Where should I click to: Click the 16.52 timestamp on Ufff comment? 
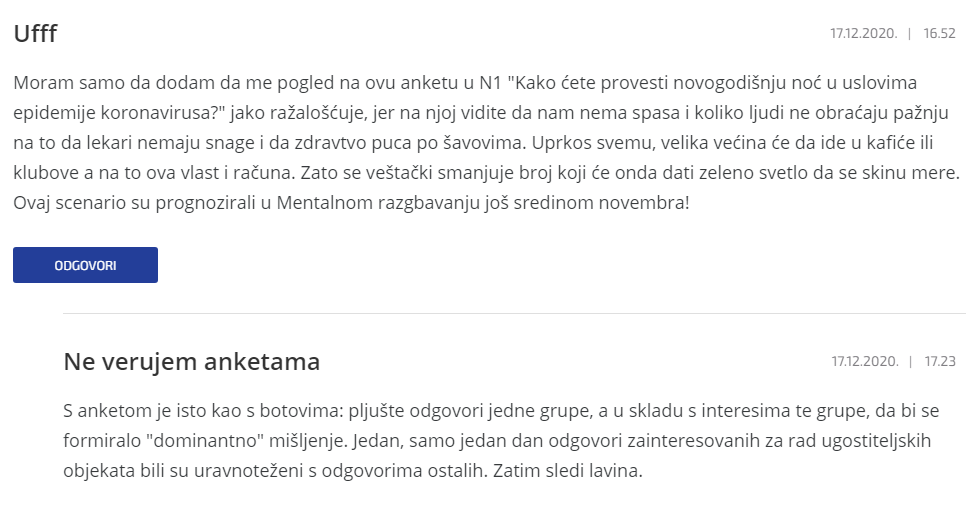939,33
